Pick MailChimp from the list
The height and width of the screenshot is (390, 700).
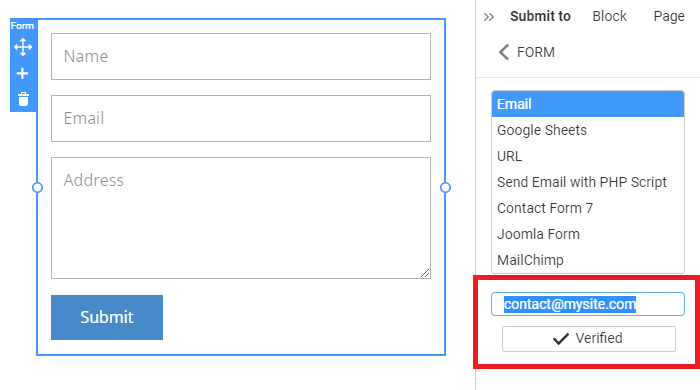tap(588, 260)
